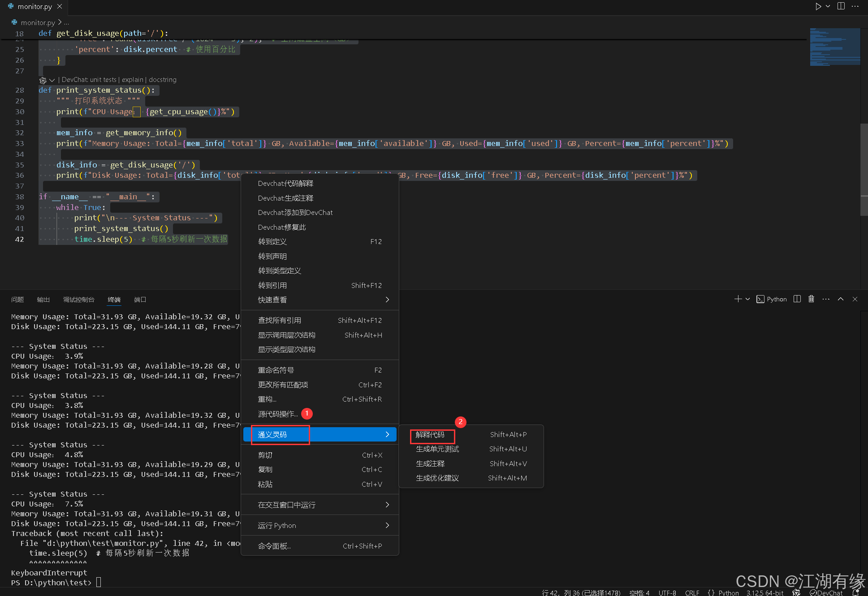
Task: Create a new terminal with plus icon
Action: 738,299
